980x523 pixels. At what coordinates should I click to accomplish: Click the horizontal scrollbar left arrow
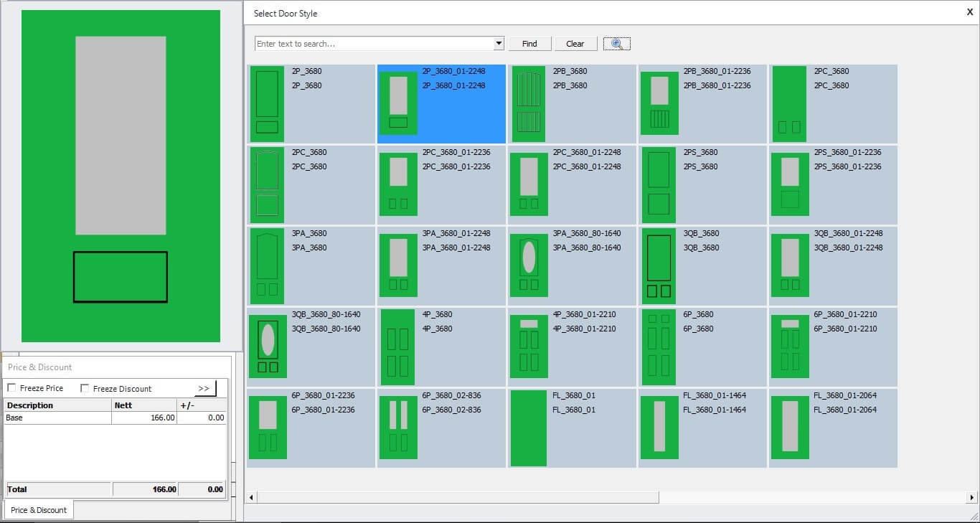point(251,497)
